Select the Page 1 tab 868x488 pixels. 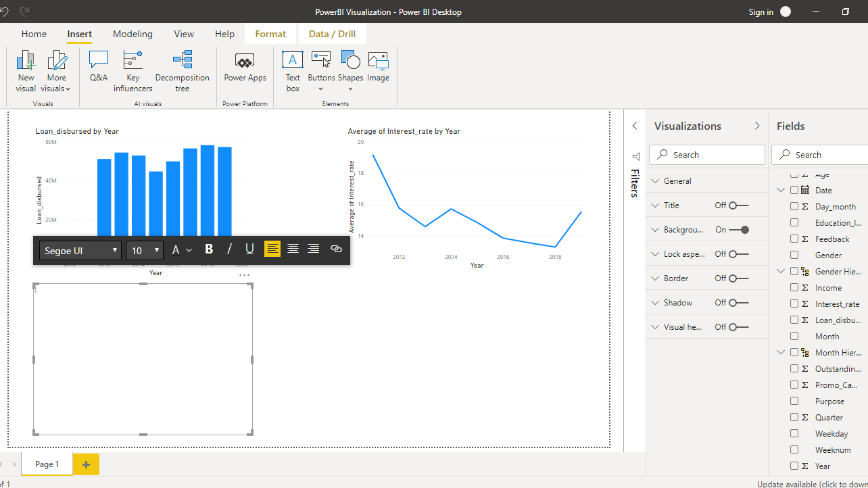[47, 464]
